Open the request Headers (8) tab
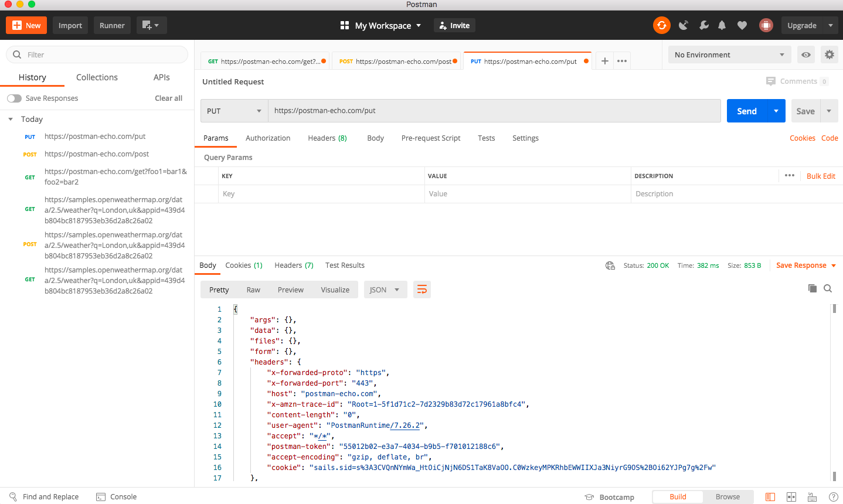The height and width of the screenshot is (504, 843). pyautogui.click(x=327, y=138)
